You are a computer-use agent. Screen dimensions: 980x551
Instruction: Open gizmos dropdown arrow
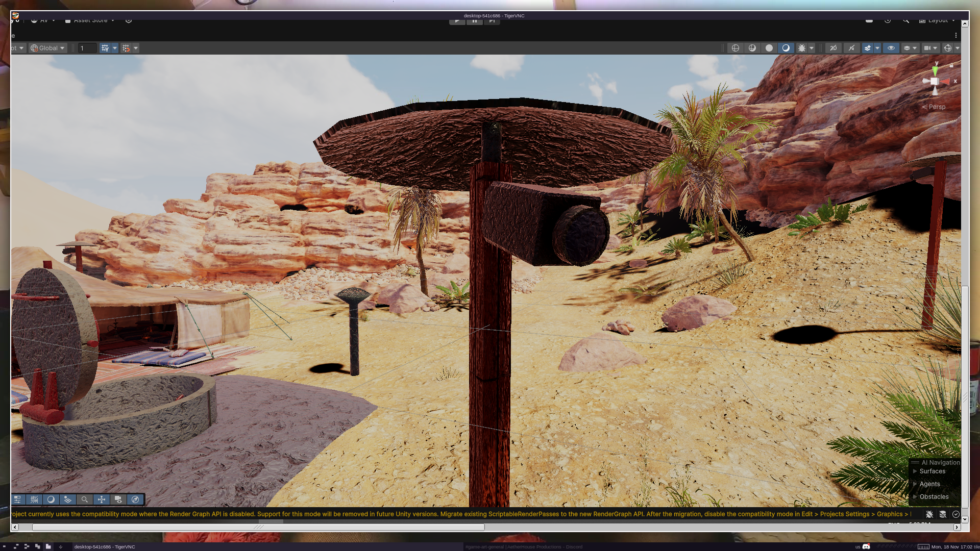[958, 48]
